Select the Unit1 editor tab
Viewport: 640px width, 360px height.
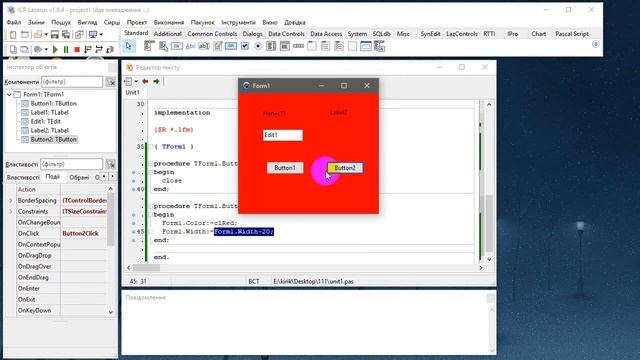tap(132, 93)
